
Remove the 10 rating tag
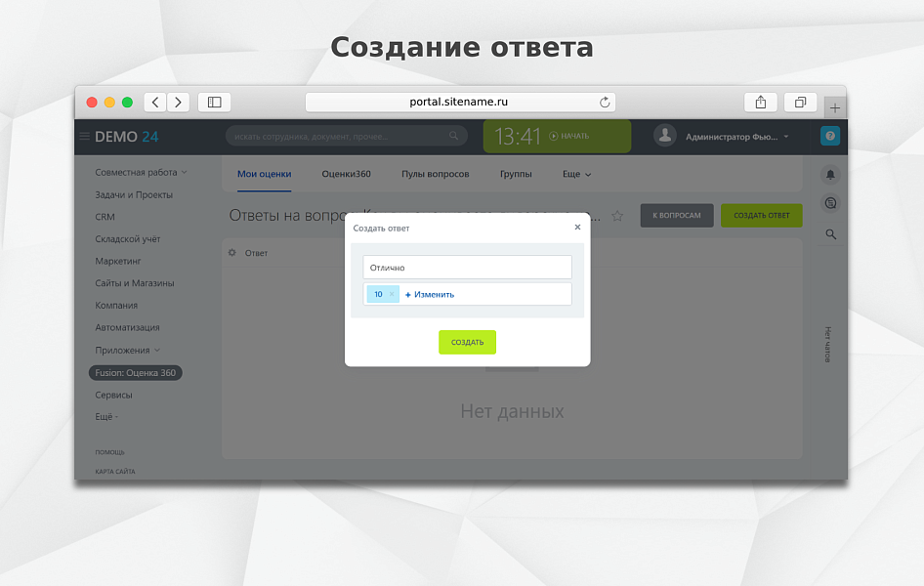(392, 294)
